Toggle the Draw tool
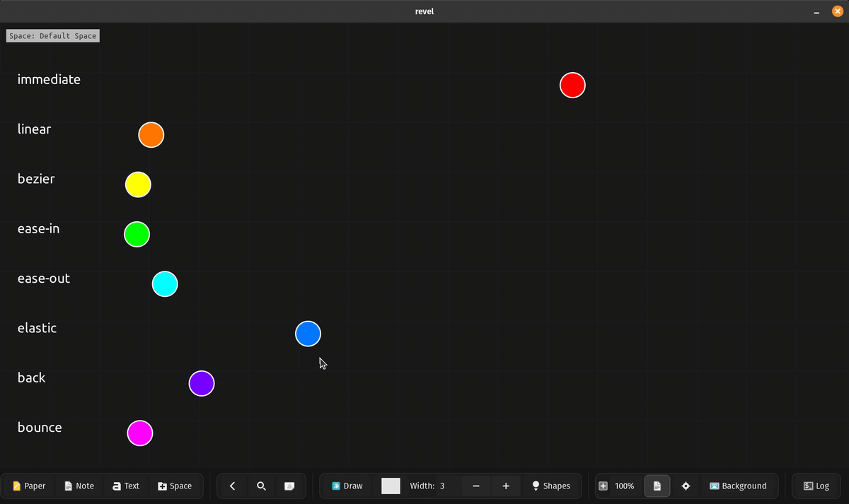The image size is (849, 504). [347, 486]
